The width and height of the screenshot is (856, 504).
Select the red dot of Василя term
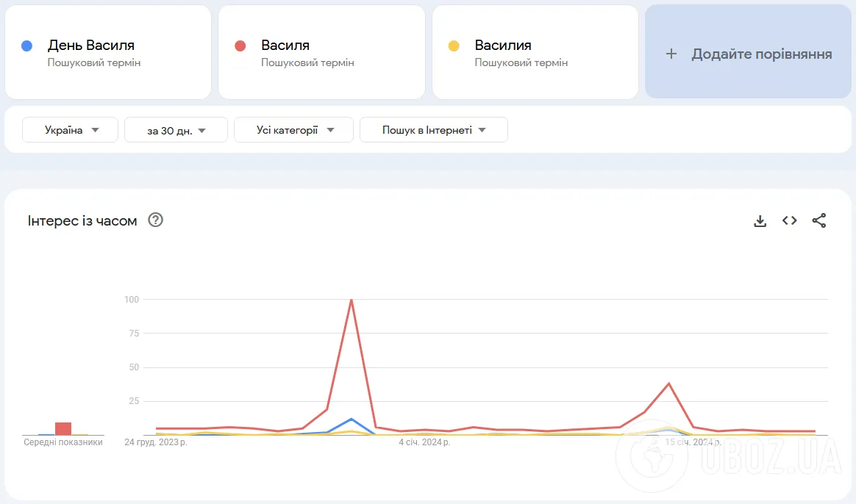(x=240, y=46)
